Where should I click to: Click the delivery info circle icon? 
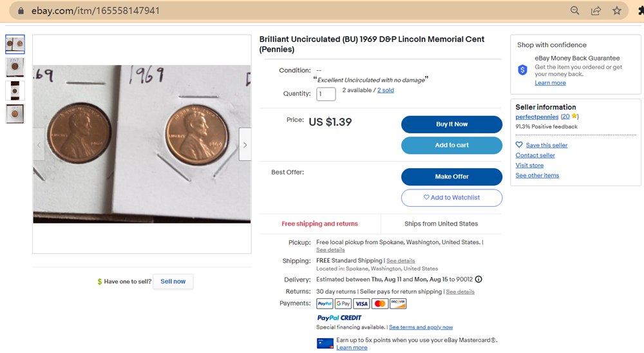[x=478, y=280]
